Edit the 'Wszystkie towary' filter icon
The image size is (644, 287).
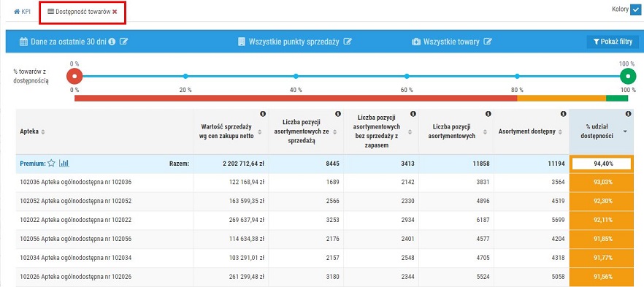click(488, 42)
